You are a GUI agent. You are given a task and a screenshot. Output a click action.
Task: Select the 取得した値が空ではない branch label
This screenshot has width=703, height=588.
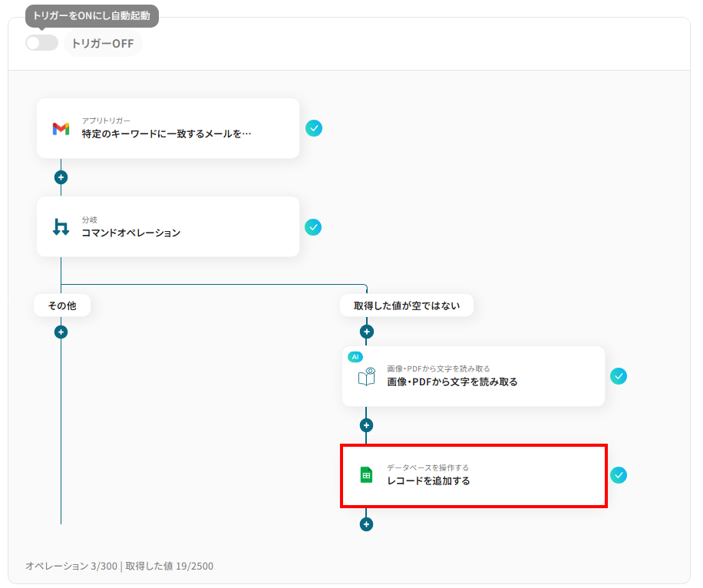(407, 306)
